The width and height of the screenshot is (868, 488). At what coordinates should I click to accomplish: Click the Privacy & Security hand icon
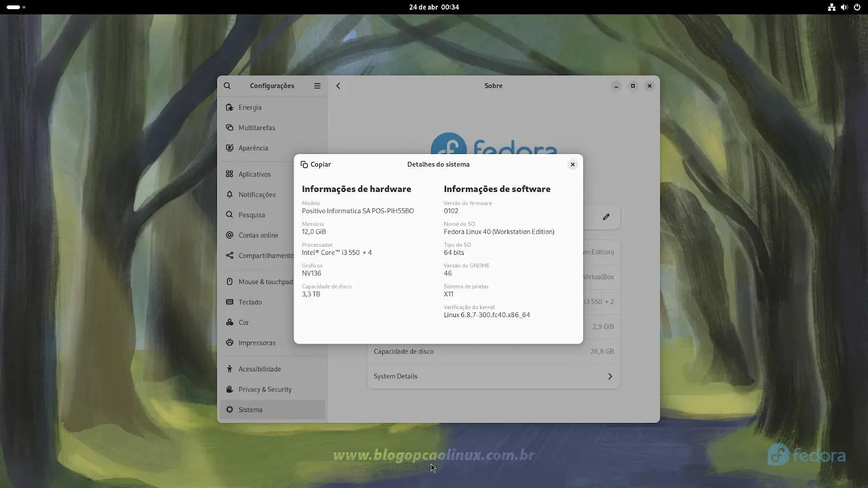pyautogui.click(x=229, y=389)
